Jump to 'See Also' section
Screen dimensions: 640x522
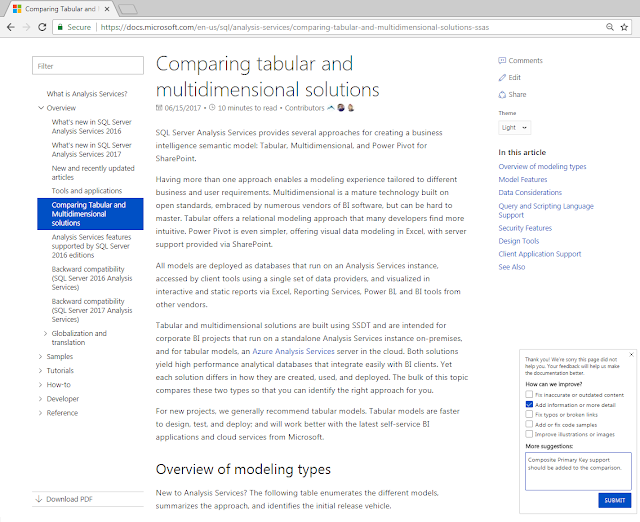coord(512,267)
